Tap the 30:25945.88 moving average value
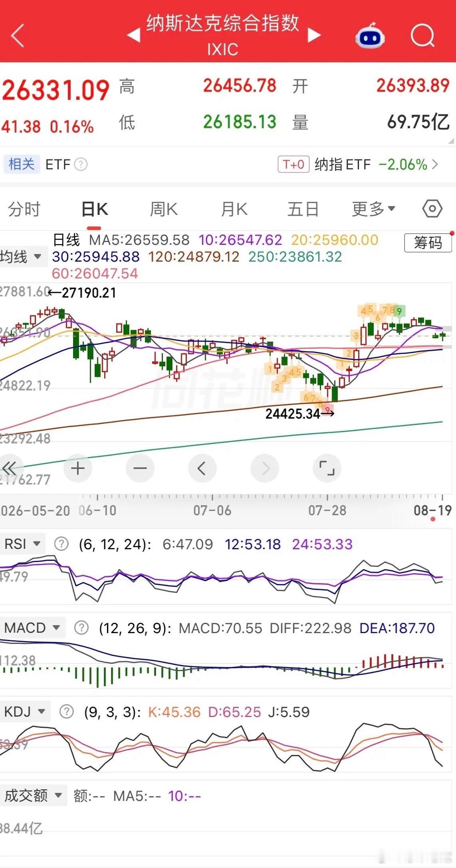The height and width of the screenshot is (868, 456). click(96, 257)
